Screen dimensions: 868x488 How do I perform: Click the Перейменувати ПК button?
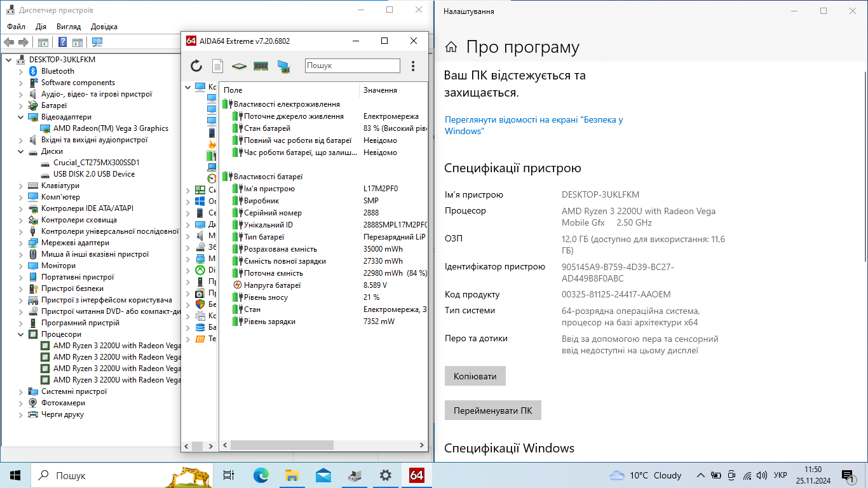[x=493, y=410]
